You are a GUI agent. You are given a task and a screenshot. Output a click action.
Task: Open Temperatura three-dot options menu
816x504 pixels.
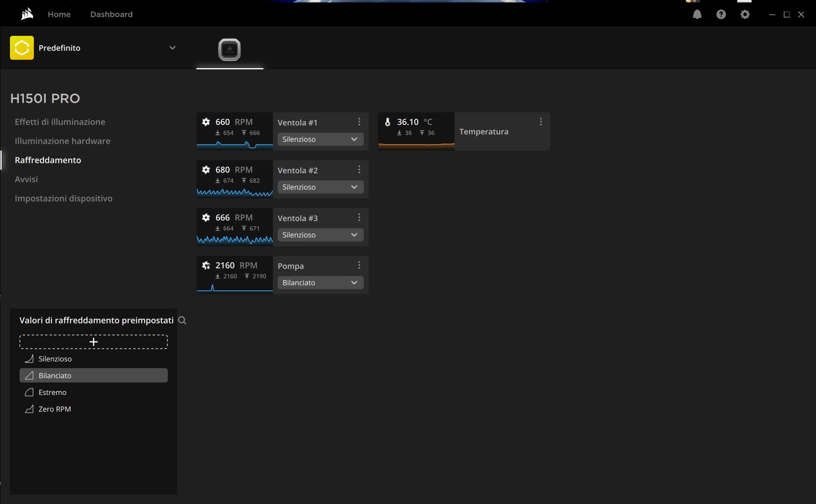click(541, 122)
